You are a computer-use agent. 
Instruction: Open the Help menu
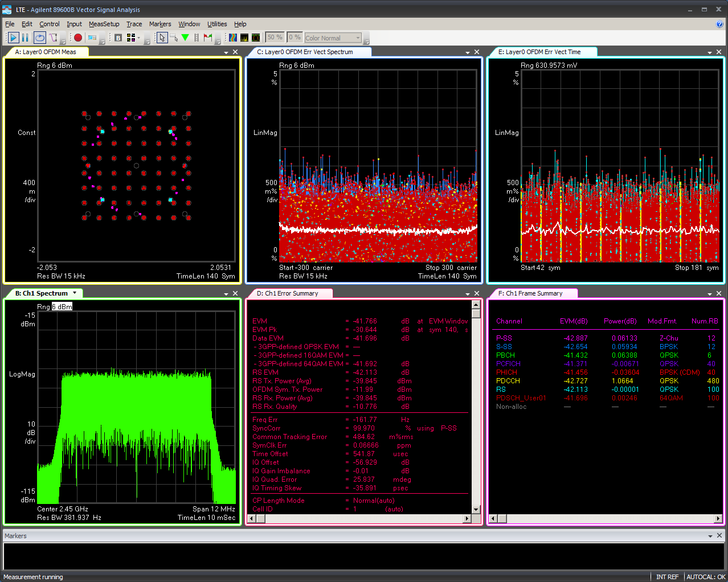(240, 24)
